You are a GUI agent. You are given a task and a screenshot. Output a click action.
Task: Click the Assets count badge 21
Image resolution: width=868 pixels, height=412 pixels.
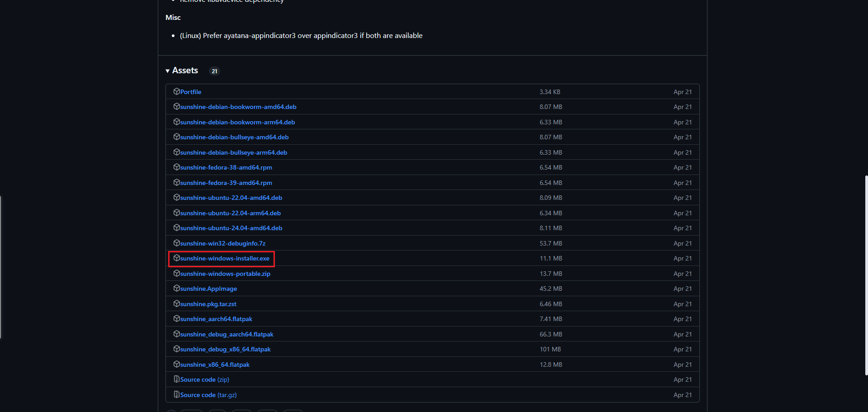tap(214, 71)
